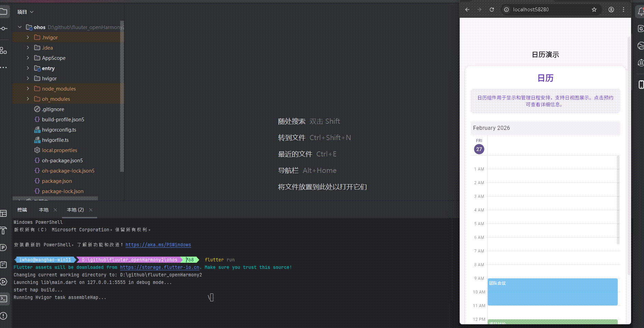The width and height of the screenshot is (644, 328).
Task: Open the Terminal tool icon in bottom sidebar
Action: pyautogui.click(x=4, y=299)
